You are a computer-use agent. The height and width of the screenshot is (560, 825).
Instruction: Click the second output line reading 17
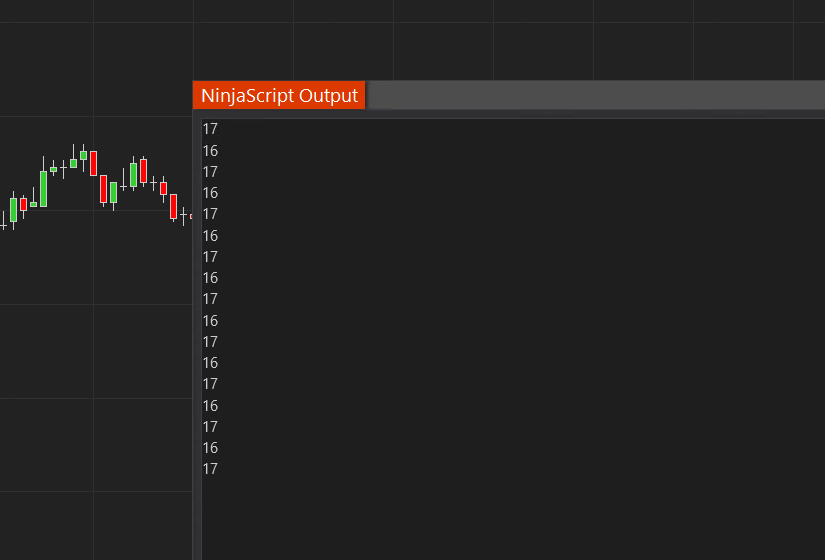pos(210,172)
